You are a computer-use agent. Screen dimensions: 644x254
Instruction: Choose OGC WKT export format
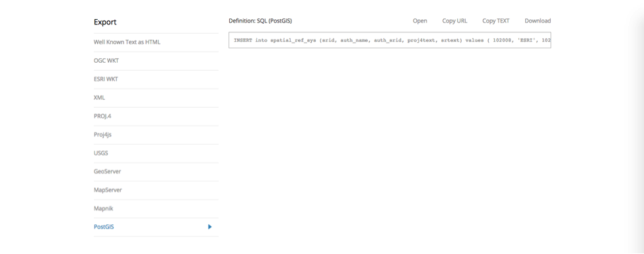coord(106,60)
